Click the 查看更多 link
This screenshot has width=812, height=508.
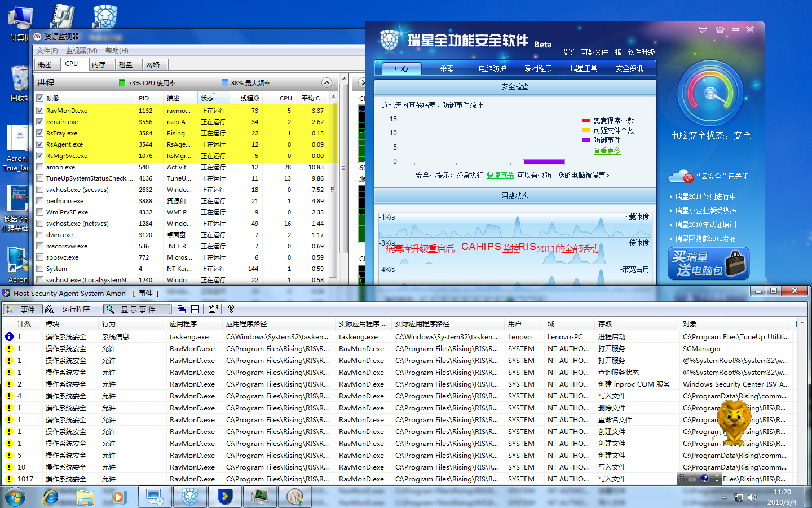click(607, 151)
